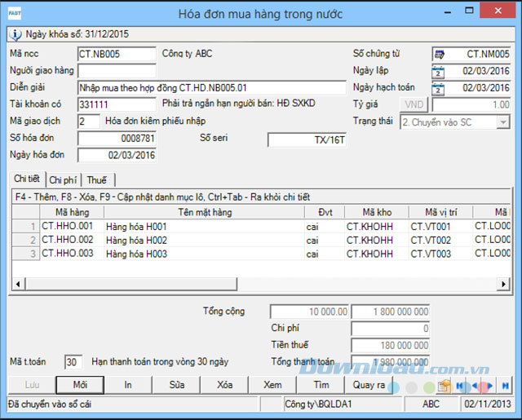Open the Ngày lập calendar icon
Viewport: 522px width, 420px height.
[x=438, y=72]
